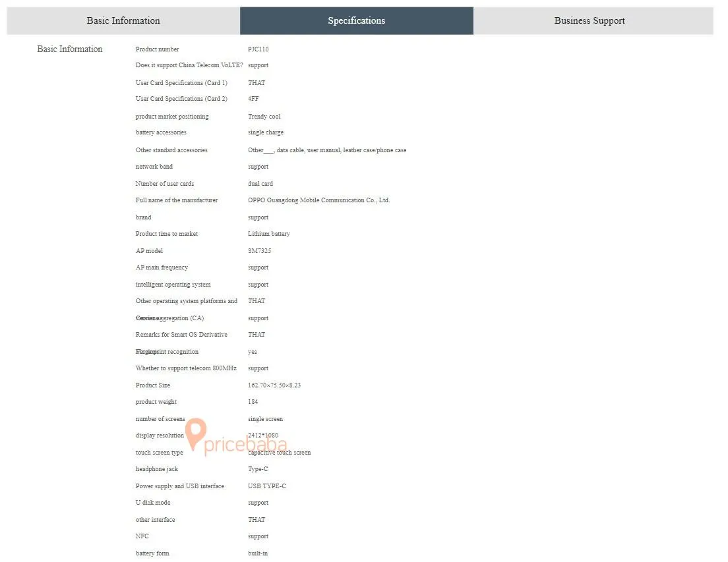The width and height of the screenshot is (728, 562).
Task: Switch to the Basic Information tab
Action: [x=123, y=20]
